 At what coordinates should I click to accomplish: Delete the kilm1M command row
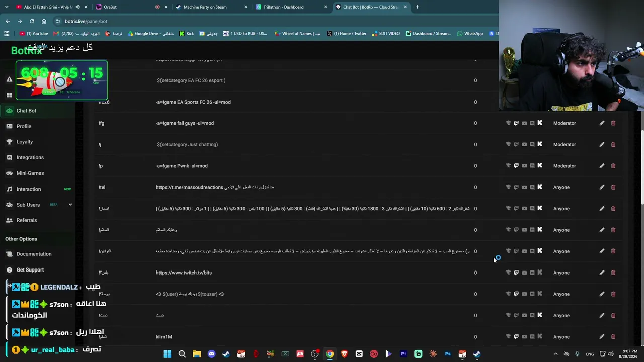pyautogui.click(x=613, y=337)
